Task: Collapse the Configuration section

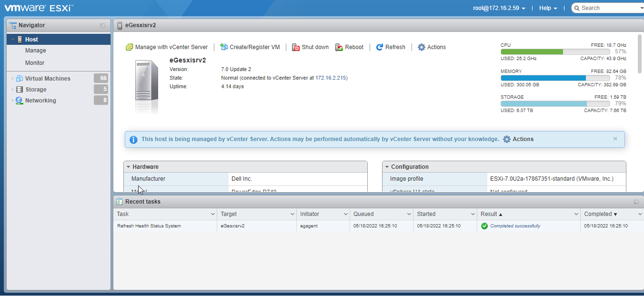Action: pyautogui.click(x=387, y=167)
